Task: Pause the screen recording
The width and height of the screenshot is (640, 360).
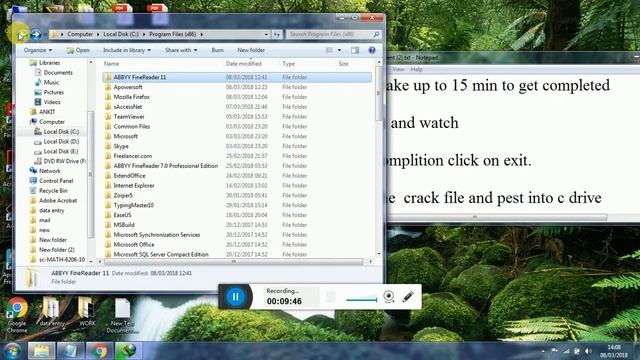Action: point(235,297)
